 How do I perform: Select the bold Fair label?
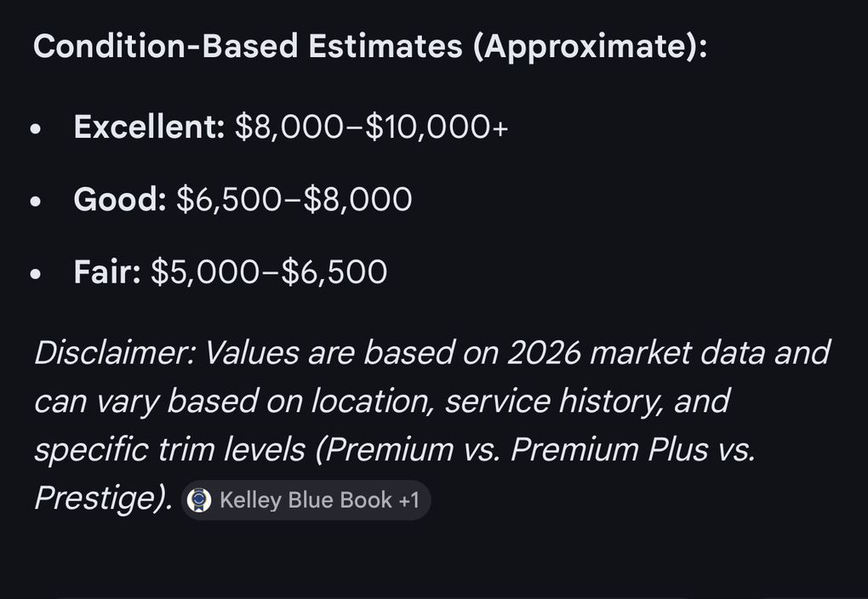click(107, 271)
